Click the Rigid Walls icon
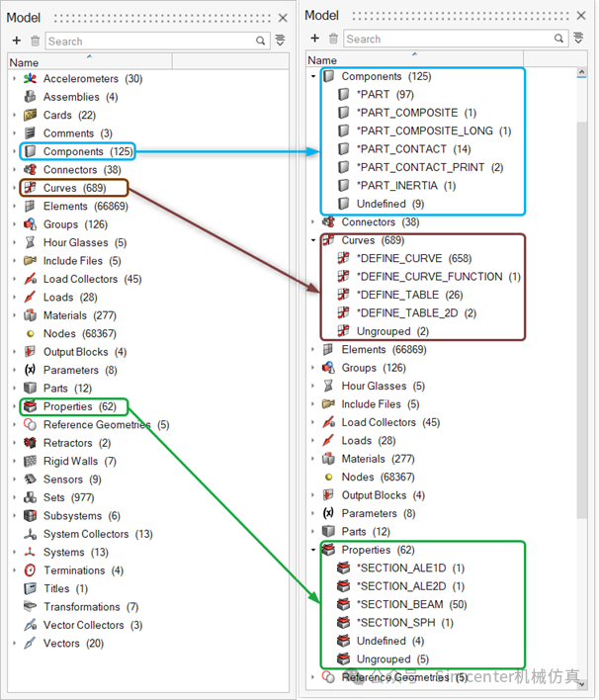 (31, 462)
